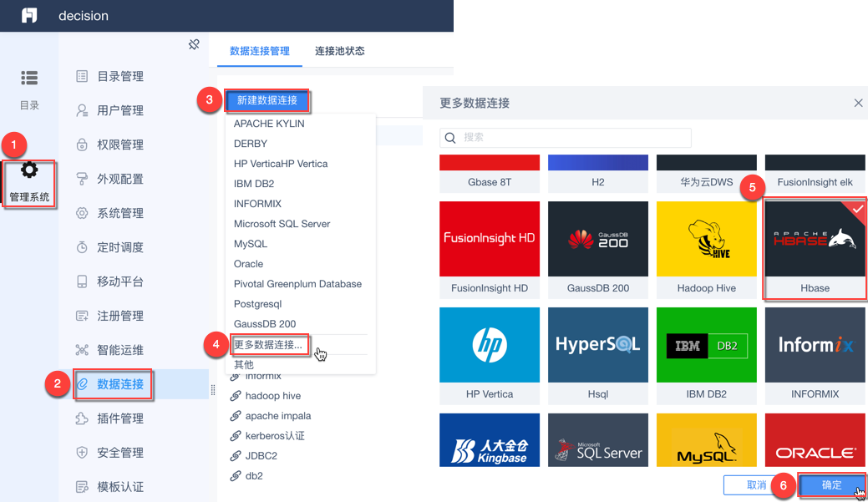Click the 智能运维 icon
The width and height of the screenshot is (868, 502).
point(82,350)
